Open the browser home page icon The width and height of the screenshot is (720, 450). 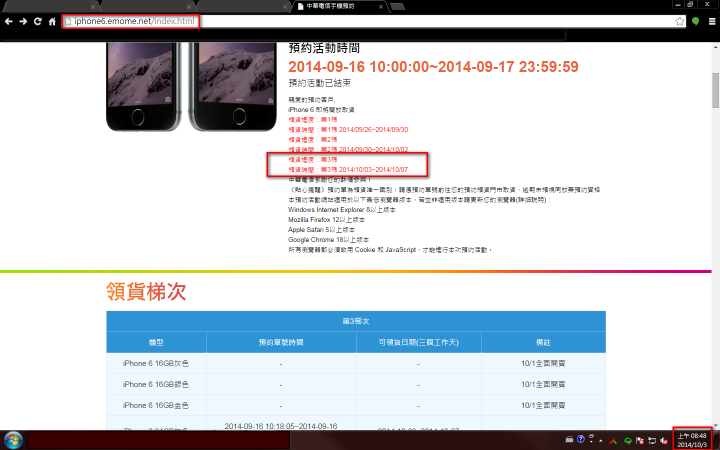click(52, 21)
